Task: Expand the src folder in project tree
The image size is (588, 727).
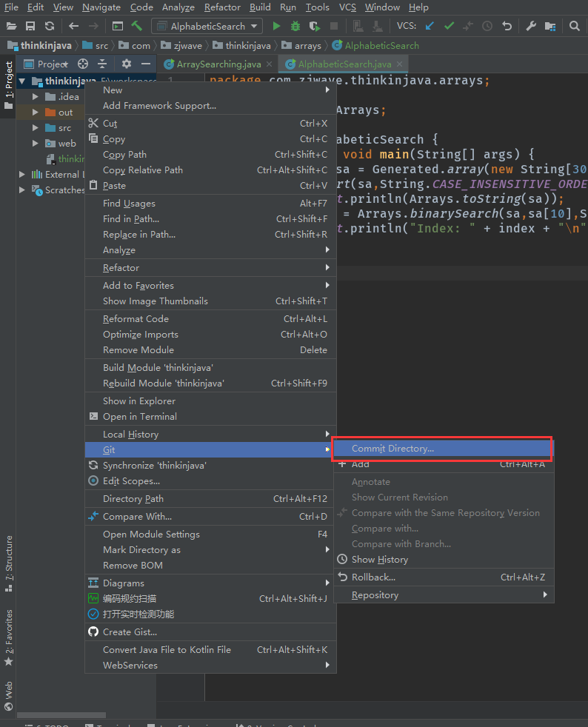Action: (35, 128)
